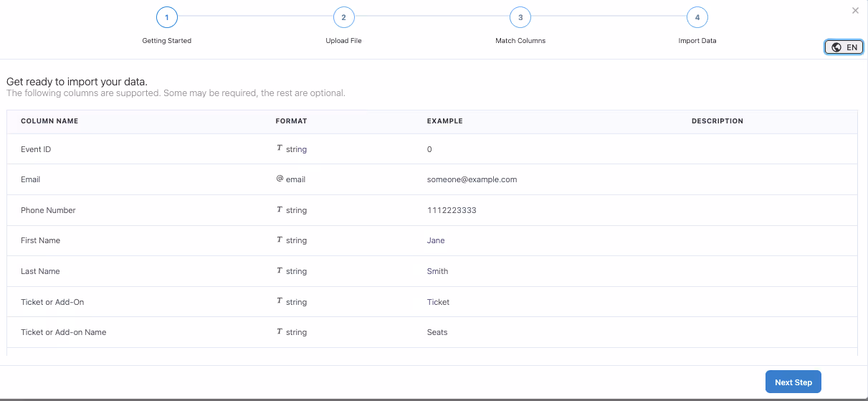This screenshot has width=868, height=401.
Task: Click the Upload File step label
Action: pos(344,41)
